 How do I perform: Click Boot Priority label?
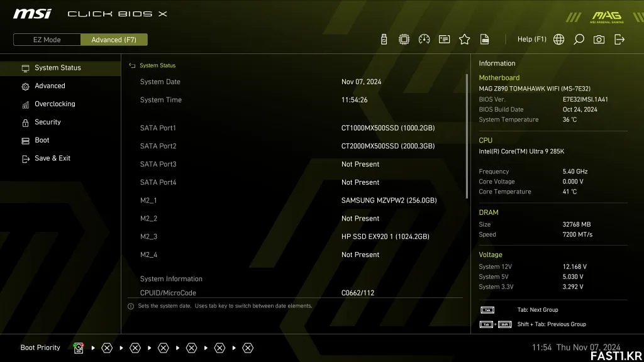[40, 348]
